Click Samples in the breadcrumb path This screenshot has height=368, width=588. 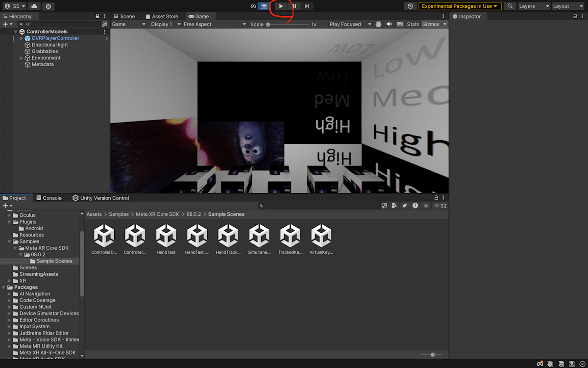[119, 214]
